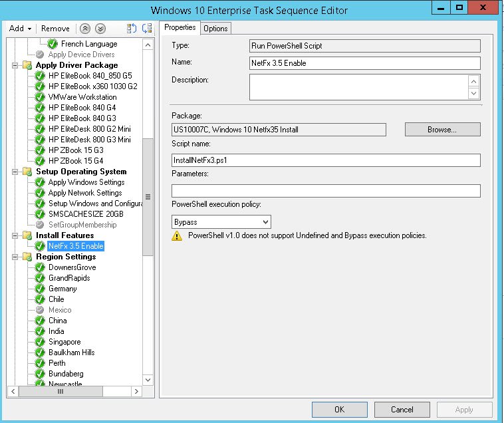Image resolution: width=504 pixels, height=423 pixels.
Task: Select the India step
Action: (x=57, y=331)
